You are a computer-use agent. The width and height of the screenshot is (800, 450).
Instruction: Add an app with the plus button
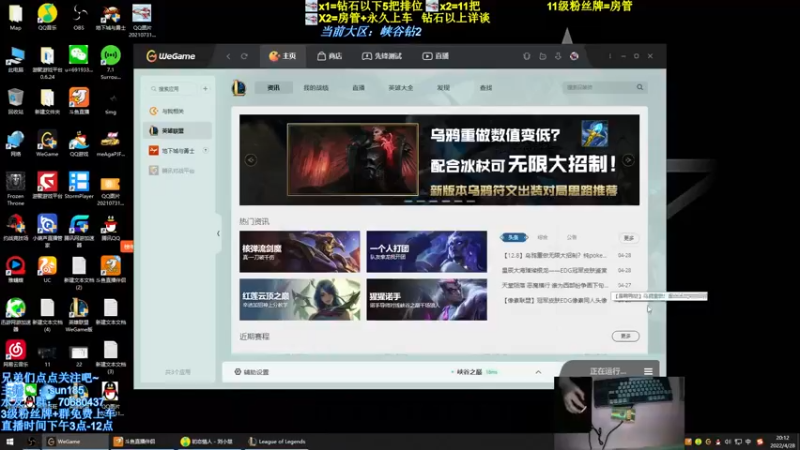click(x=205, y=89)
